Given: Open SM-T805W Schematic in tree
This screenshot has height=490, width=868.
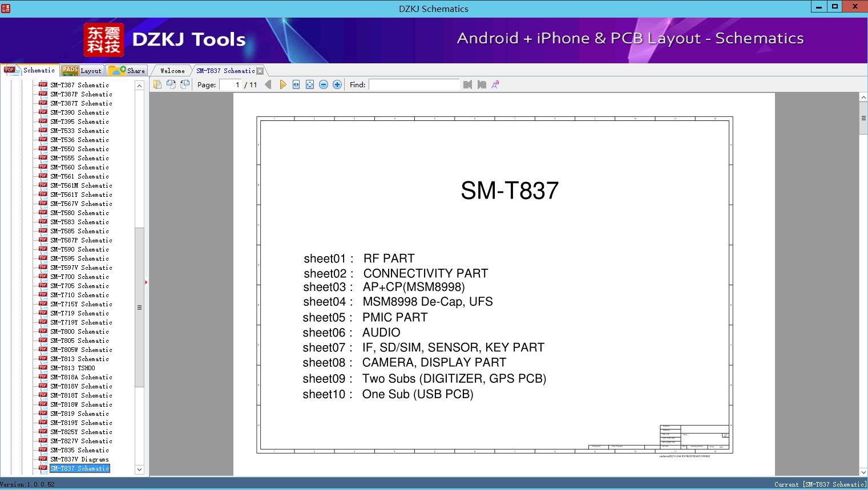Looking at the screenshot, I should point(81,350).
